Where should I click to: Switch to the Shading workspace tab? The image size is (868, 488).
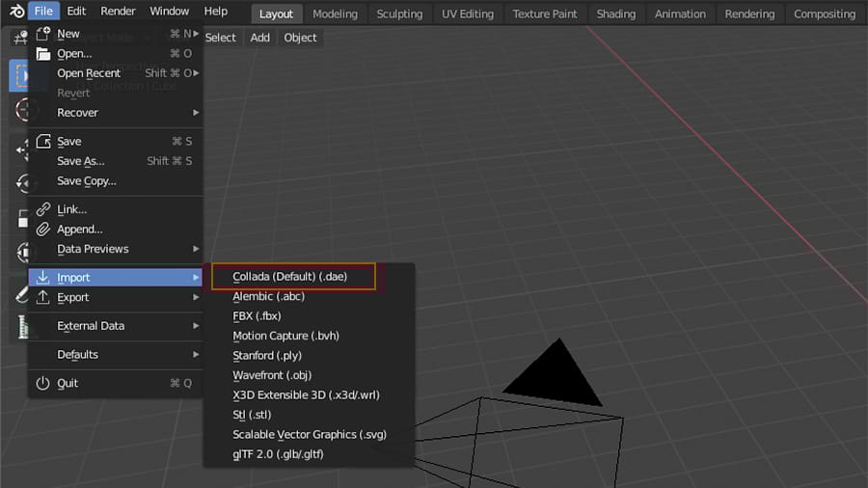(x=616, y=14)
